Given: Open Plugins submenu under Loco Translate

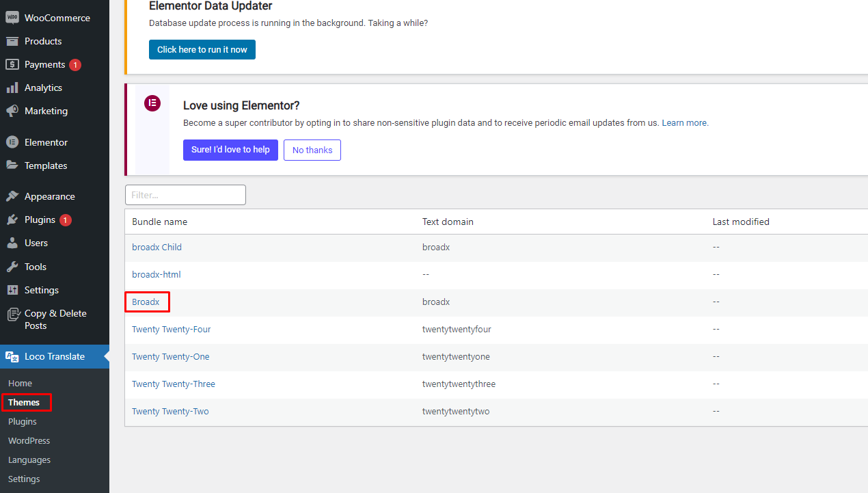Looking at the screenshot, I should click(23, 421).
